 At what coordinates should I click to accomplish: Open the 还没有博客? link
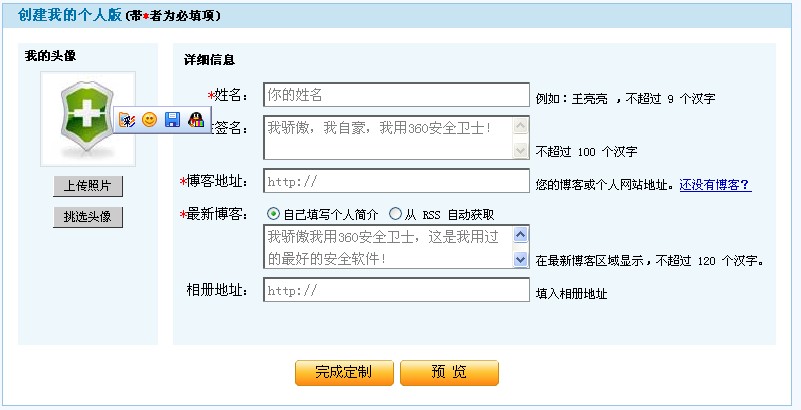(x=715, y=185)
